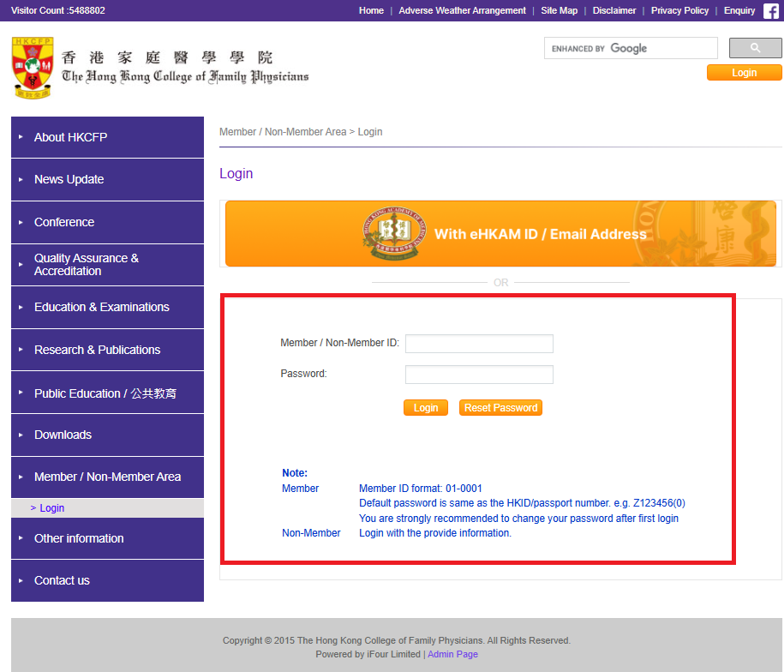The image size is (784, 672).
Task: Open Education & Examinations menu
Action: [x=107, y=307]
